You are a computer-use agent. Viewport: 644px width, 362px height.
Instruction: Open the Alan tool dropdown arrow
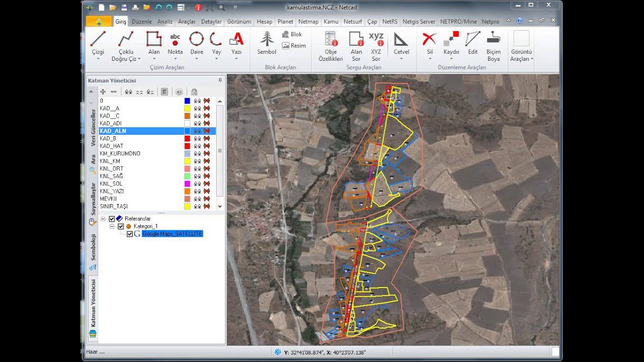point(154,59)
